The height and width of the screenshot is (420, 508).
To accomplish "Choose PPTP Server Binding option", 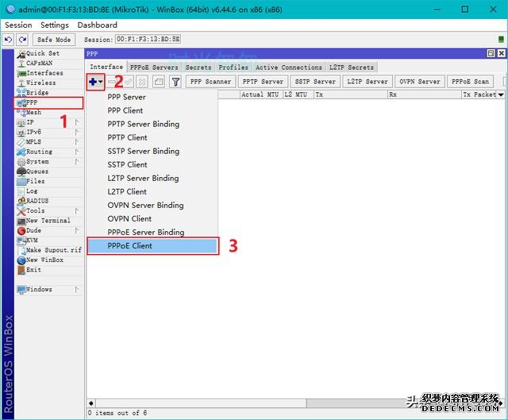I will click(x=152, y=124).
